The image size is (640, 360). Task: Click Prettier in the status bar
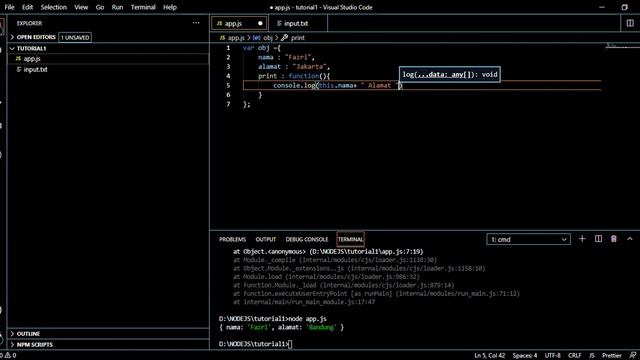pos(611,355)
